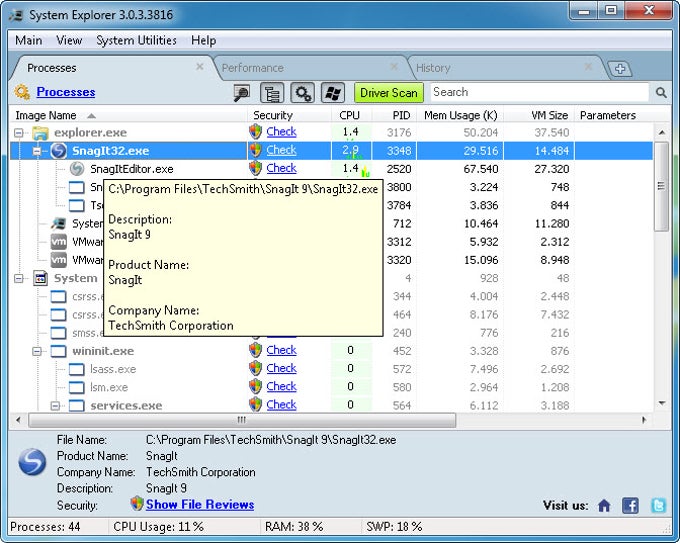Toggle the Windows-flag system processes icon
This screenshot has width=680, height=543.
coord(333,93)
